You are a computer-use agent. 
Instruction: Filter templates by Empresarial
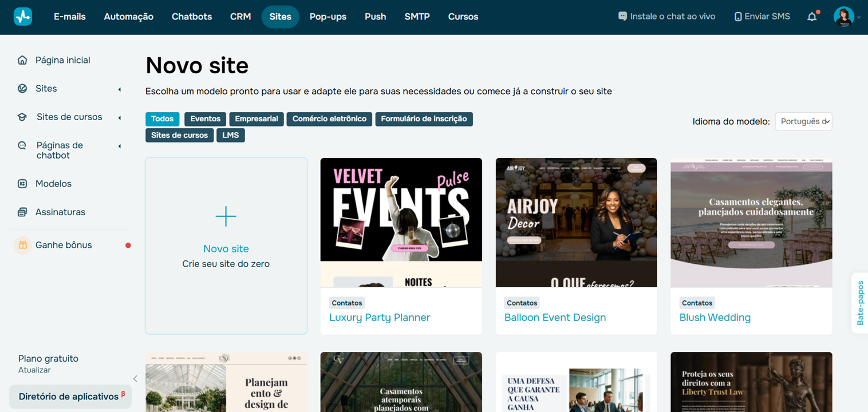(x=257, y=119)
